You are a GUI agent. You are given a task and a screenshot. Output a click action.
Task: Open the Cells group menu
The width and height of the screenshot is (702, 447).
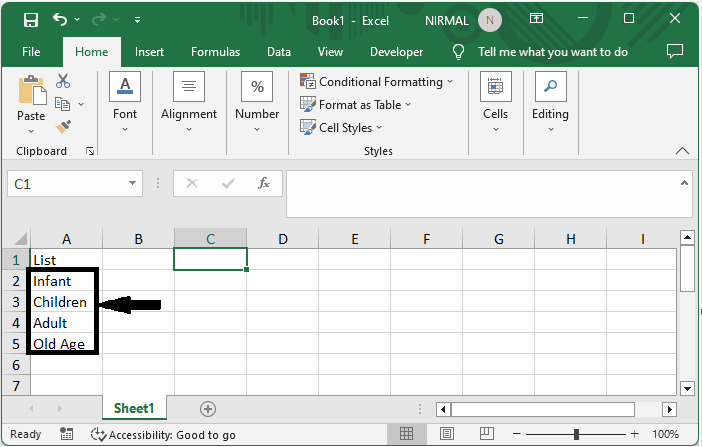coord(495,102)
